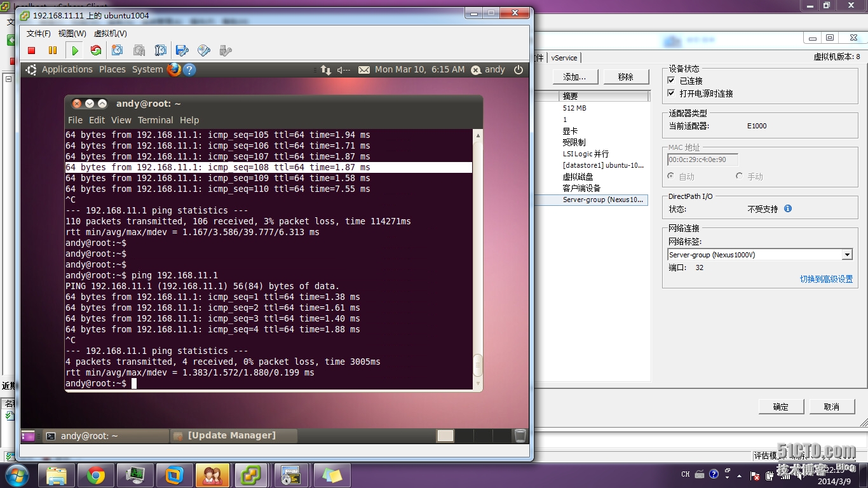Click the highlighted icmp_seq=108 terminal line
Viewport: 868px width, 488px height.
[269, 167]
